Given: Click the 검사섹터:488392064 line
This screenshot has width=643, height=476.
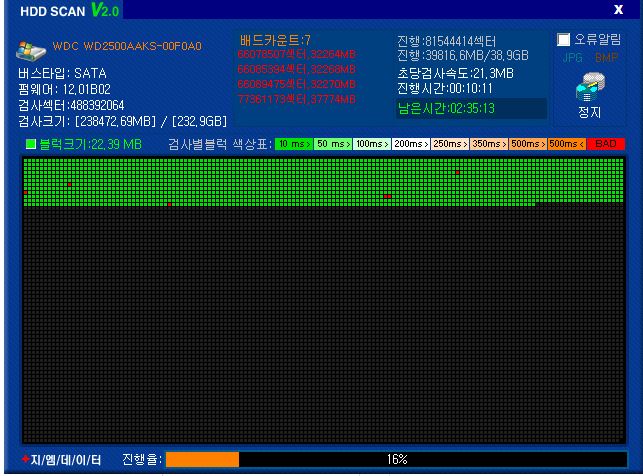Looking at the screenshot, I should tap(71, 105).
